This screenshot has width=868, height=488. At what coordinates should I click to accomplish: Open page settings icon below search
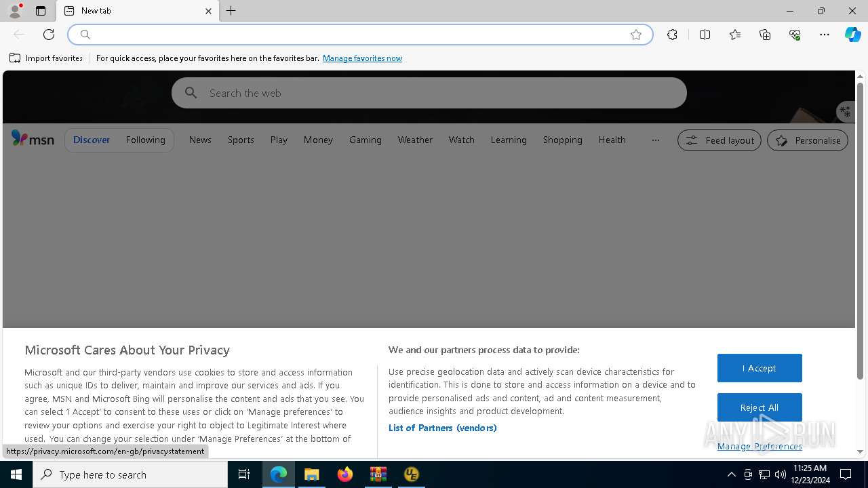845,112
